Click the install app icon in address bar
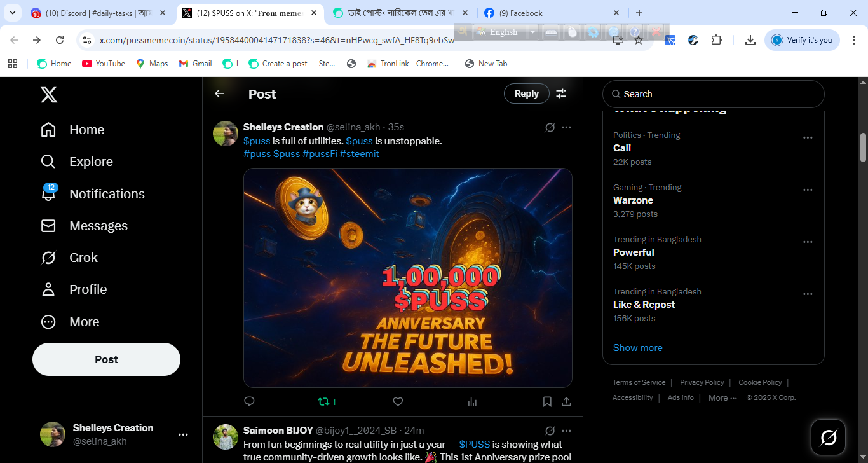The image size is (868, 463). (618, 40)
